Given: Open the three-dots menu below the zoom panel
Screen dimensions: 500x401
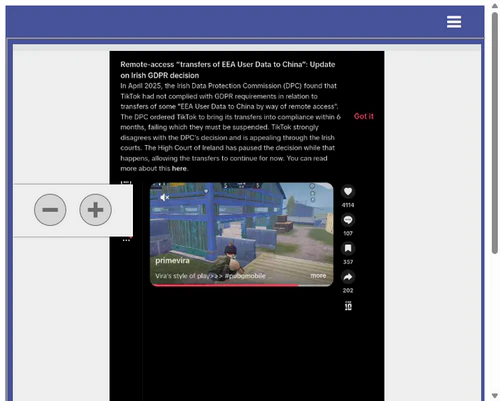Looking at the screenshot, I should click(x=126, y=240).
